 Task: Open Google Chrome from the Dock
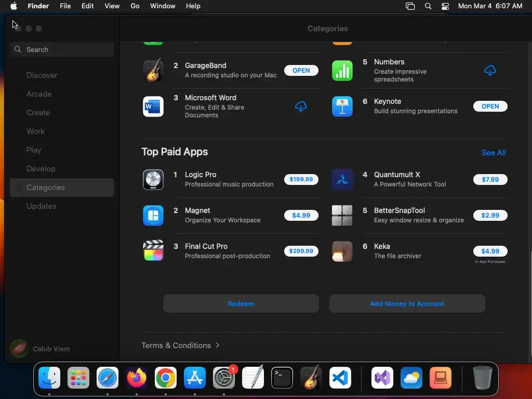[166, 378]
